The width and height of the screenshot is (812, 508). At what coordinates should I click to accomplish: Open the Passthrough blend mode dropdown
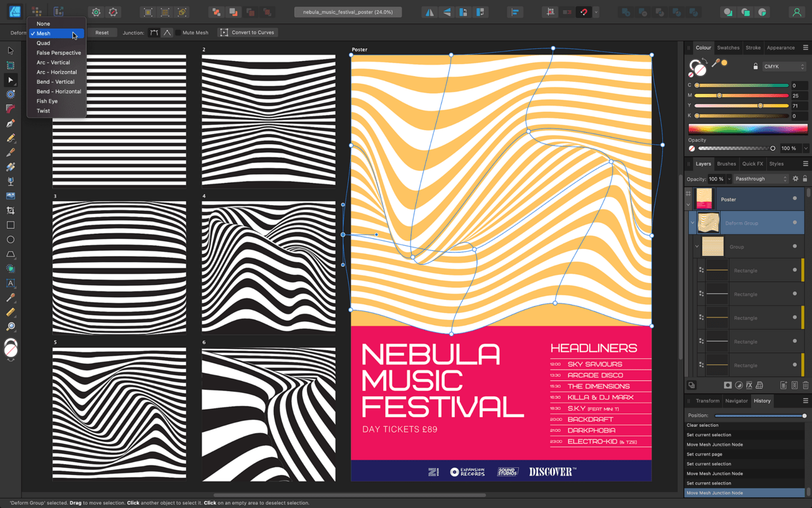(761, 179)
